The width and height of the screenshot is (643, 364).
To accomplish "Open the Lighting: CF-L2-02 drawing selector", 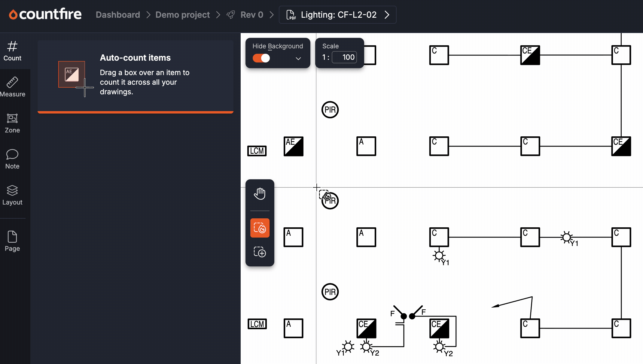I will click(337, 15).
